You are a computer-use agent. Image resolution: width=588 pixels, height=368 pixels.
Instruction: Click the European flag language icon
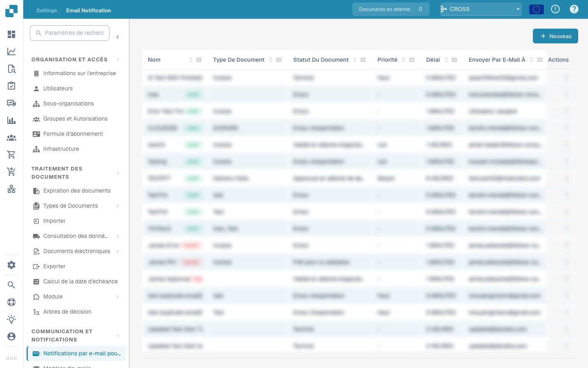pyautogui.click(x=536, y=9)
